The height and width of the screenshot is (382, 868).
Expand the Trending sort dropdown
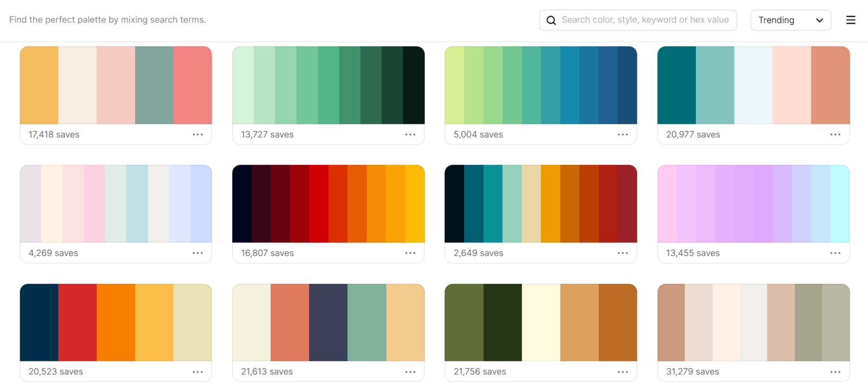click(x=790, y=20)
